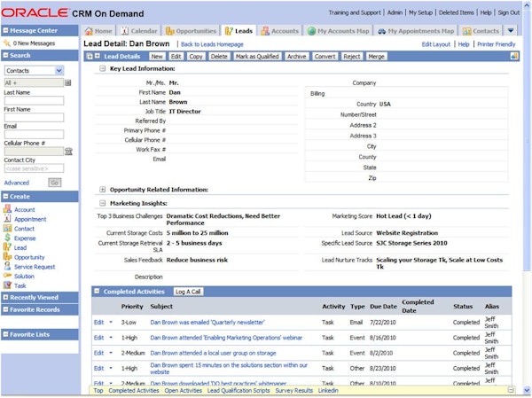Click the Appointment icon in Create section
The image size is (532, 398).
(7, 219)
